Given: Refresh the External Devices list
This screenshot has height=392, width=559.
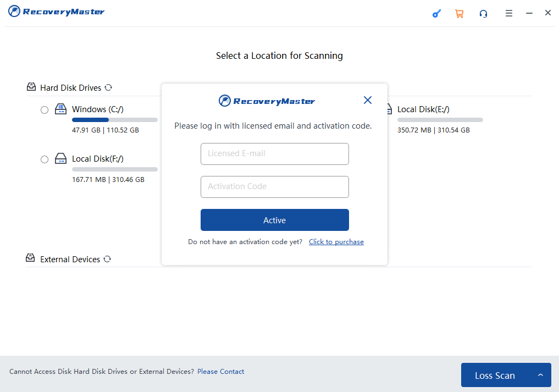Looking at the screenshot, I should [x=107, y=259].
